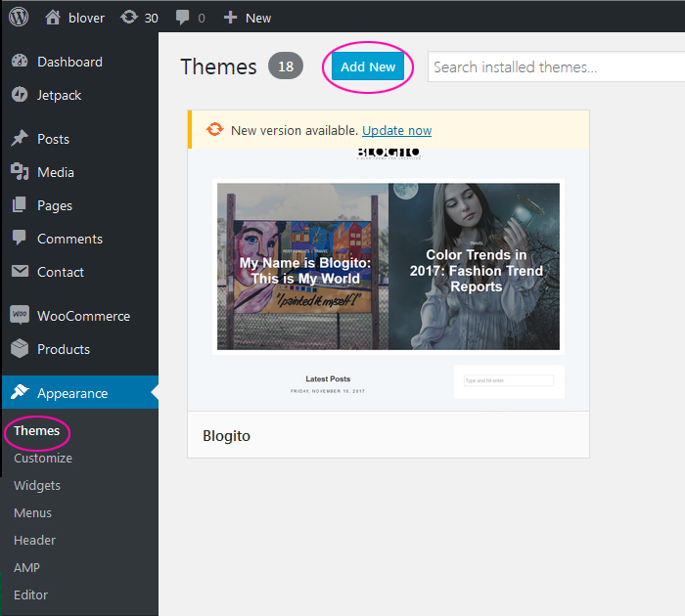Select Themes submenu item

tap(37, 431)
